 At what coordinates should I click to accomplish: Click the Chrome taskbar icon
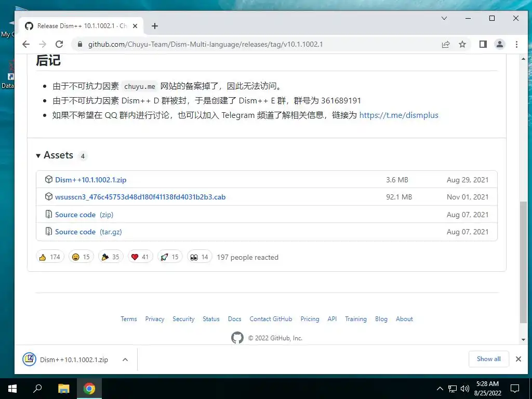[x=89, y=389]
